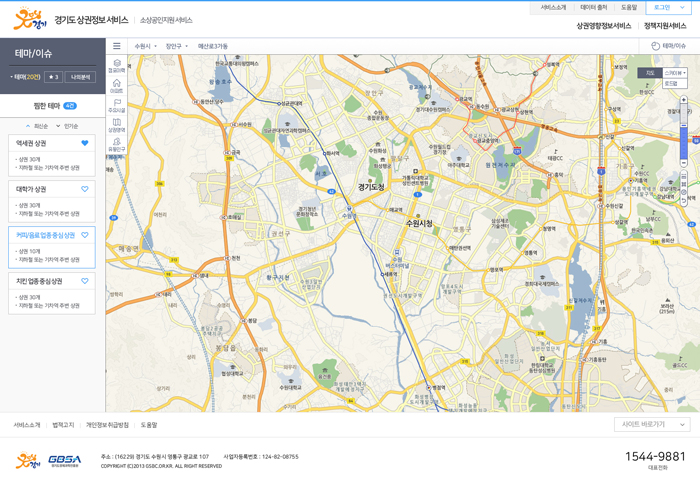Open the hamburger menu above the map
This screenshot has height=486, width=700.
(116, 46)
